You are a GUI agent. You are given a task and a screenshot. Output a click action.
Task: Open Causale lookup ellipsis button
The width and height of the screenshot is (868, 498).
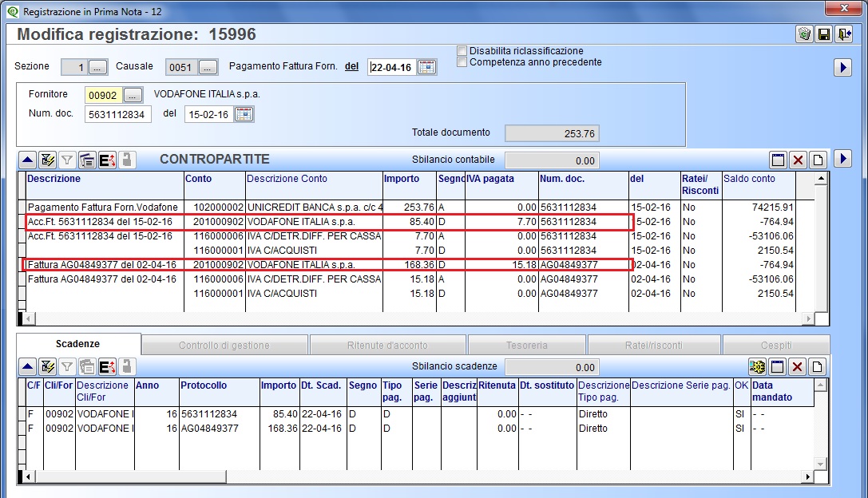coord(208,68)
